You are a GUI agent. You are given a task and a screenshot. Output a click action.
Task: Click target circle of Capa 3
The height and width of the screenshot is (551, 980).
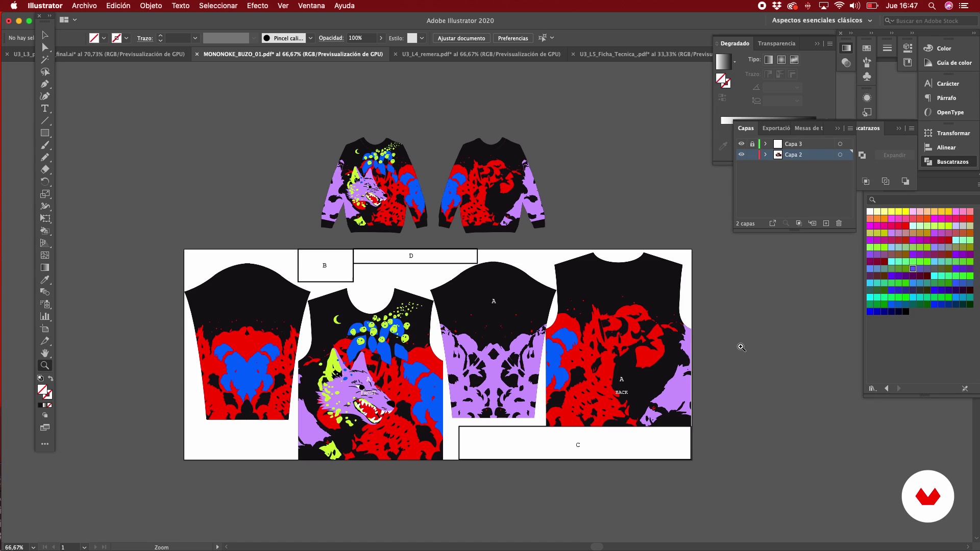[x=840, y=144]
